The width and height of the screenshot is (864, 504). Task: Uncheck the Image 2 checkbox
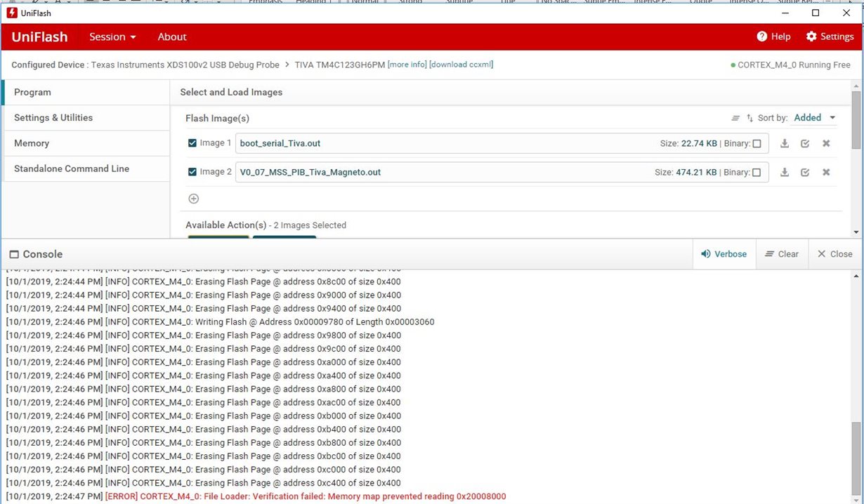tap(192, 172)
